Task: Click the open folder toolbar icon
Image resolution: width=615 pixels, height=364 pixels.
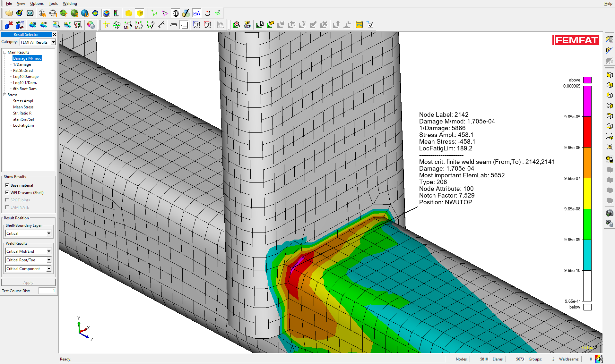Action: 9,13
